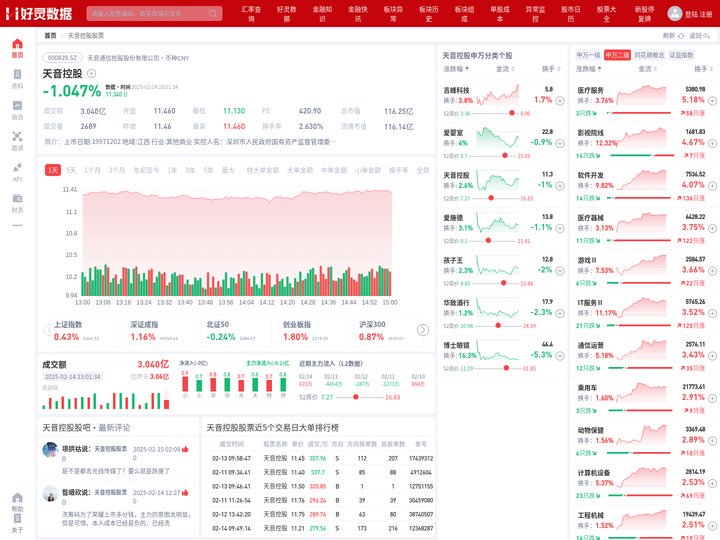720x540 pixels.
Task: Open the 帮助 help icon at sidebar bottom
Action: tap(17, 498)
